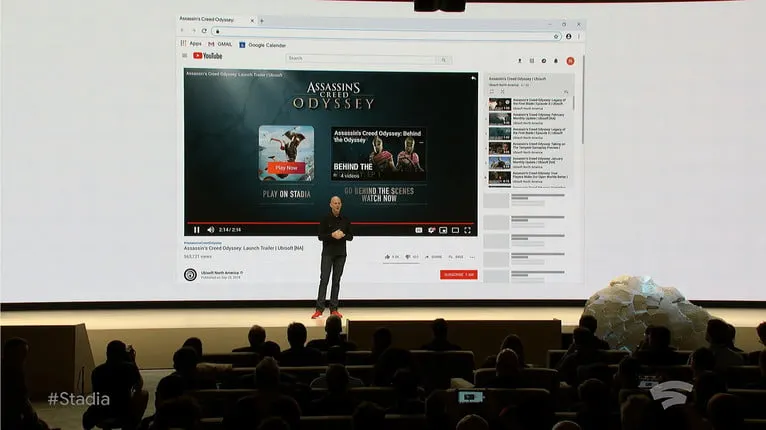The width and height of the screenshot is (766, 430).
Task: Open playlist video February Monthly Update
Action: 528,119
